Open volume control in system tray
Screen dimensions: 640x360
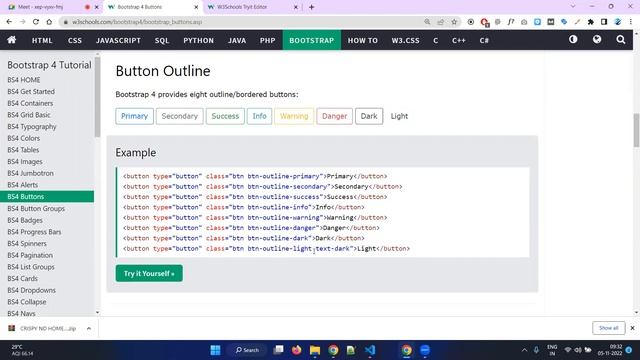point(578,350)
